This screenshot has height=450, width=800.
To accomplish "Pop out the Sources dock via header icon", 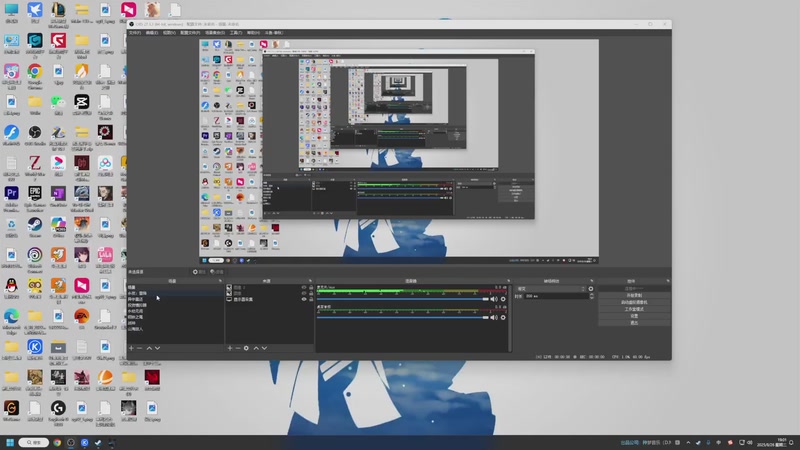I will [x=310, y=281].
